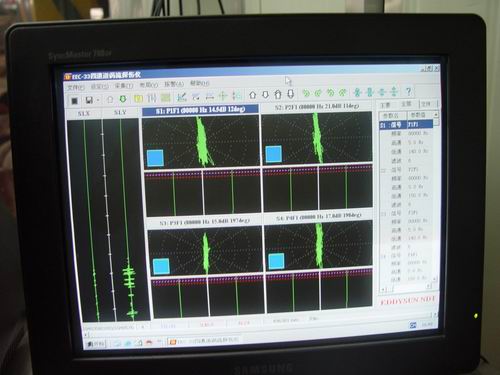The image size is (500, 375).
Task: Click the green circular start icon
Action: (123, 99)
